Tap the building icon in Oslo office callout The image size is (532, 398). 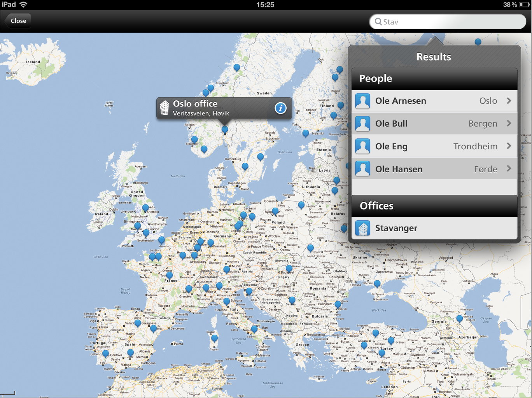pos(164,108)
